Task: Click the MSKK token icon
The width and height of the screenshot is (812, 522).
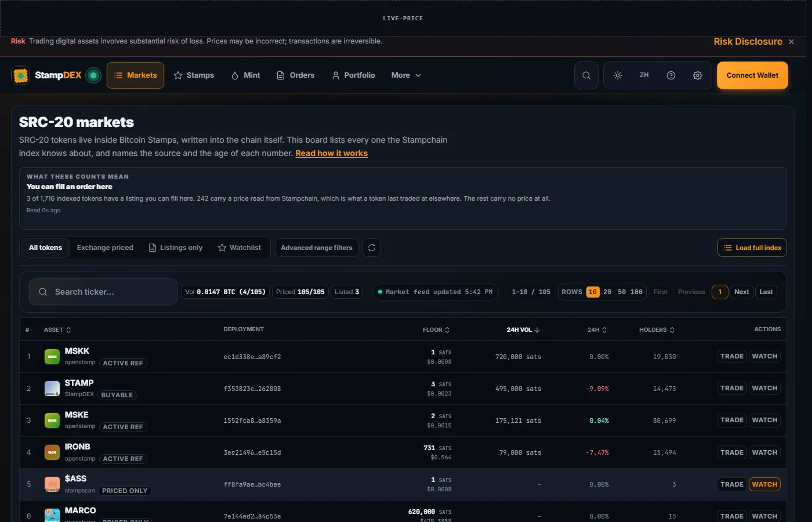Action: point(52,357)
